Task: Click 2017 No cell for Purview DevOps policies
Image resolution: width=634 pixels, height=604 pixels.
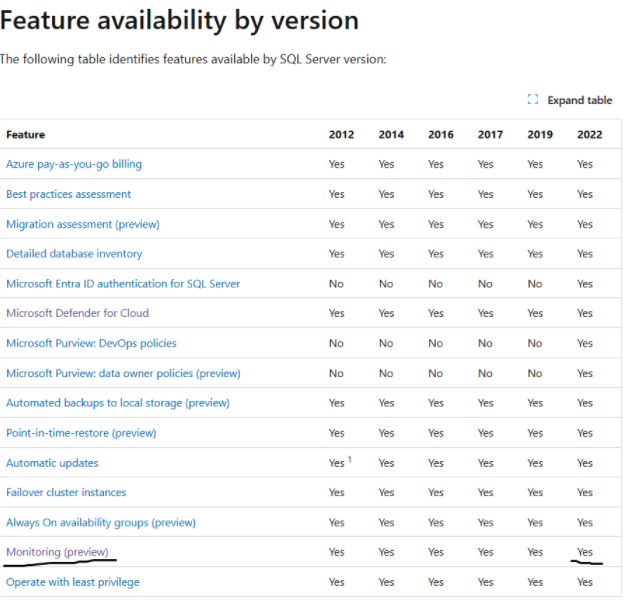Action: pyautogui.click(x=485, y=343)
